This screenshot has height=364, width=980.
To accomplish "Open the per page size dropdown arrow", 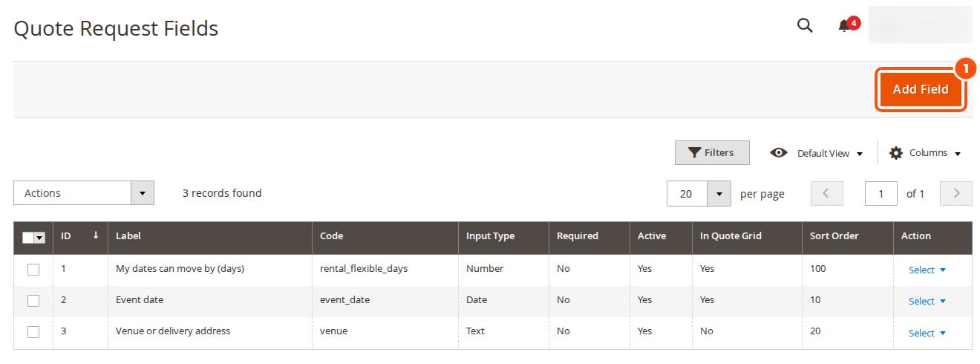I will click(x=719, y=194).
